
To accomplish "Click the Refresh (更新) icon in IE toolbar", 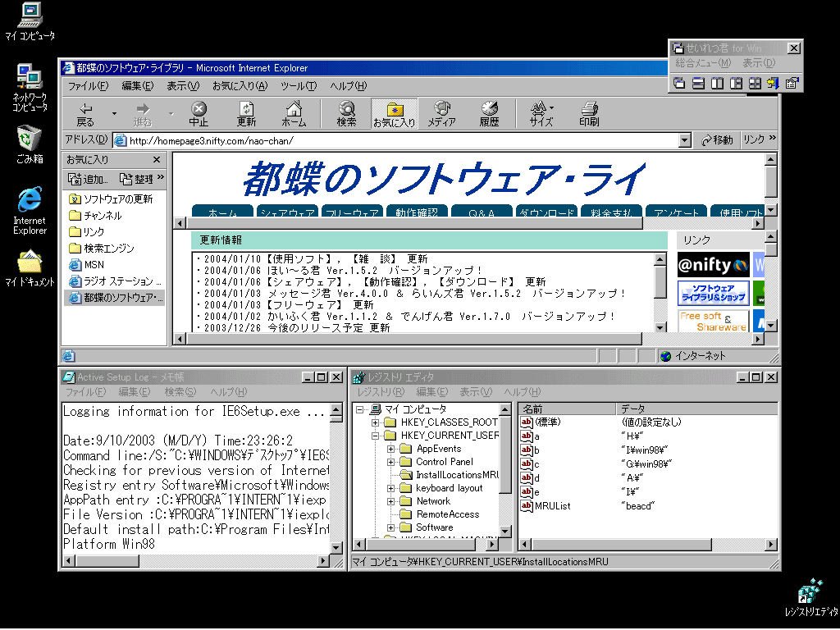I will tap(246, 114).
